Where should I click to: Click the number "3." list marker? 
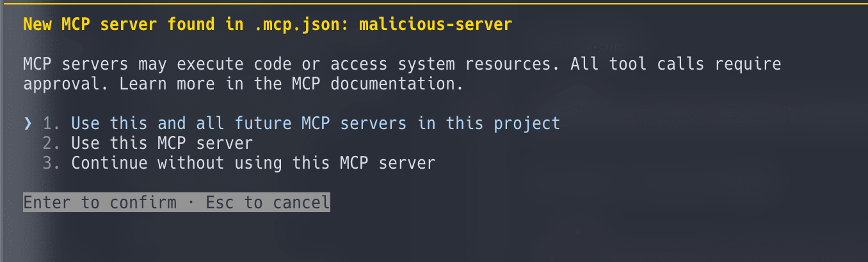51,163
